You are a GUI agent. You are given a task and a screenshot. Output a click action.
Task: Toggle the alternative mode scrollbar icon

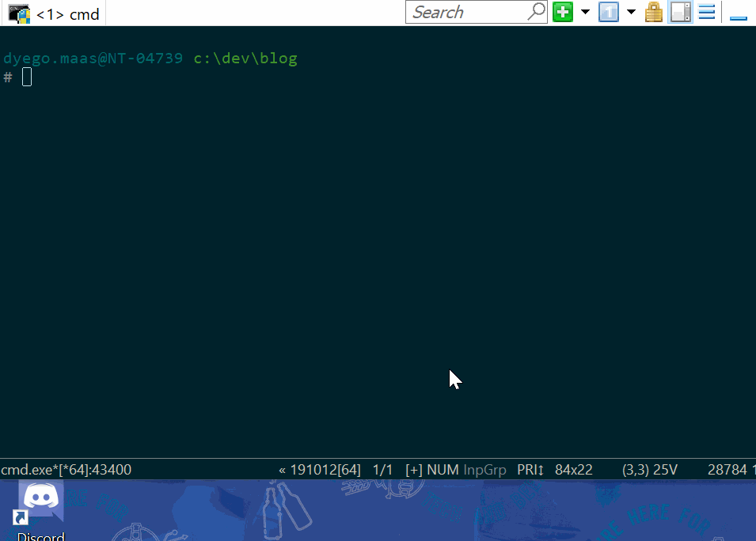click(680, 12)
